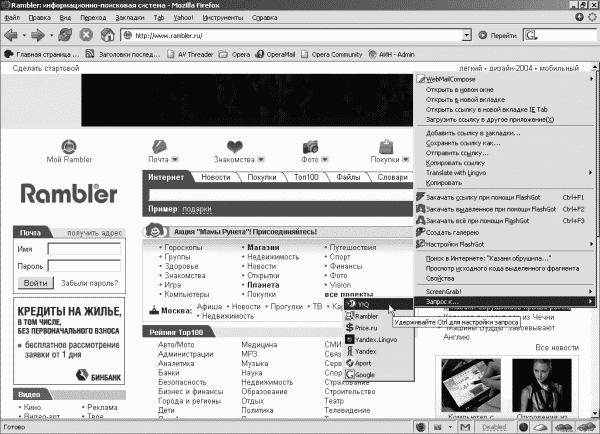Click Заголовки послед... feed bookmark icon
The image size is (600, 434).
tap(90, 54)
